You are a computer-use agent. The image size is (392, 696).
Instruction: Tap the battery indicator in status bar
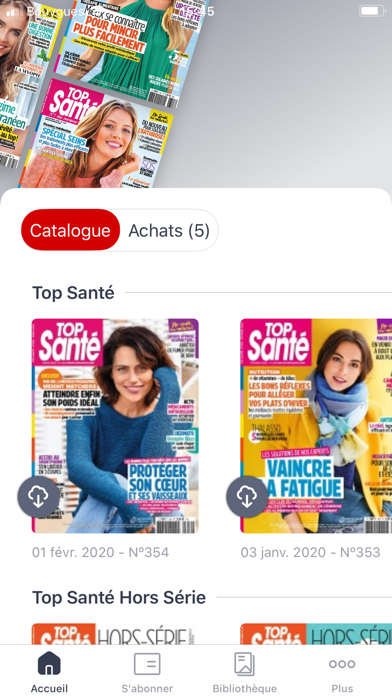coord(372,11)
